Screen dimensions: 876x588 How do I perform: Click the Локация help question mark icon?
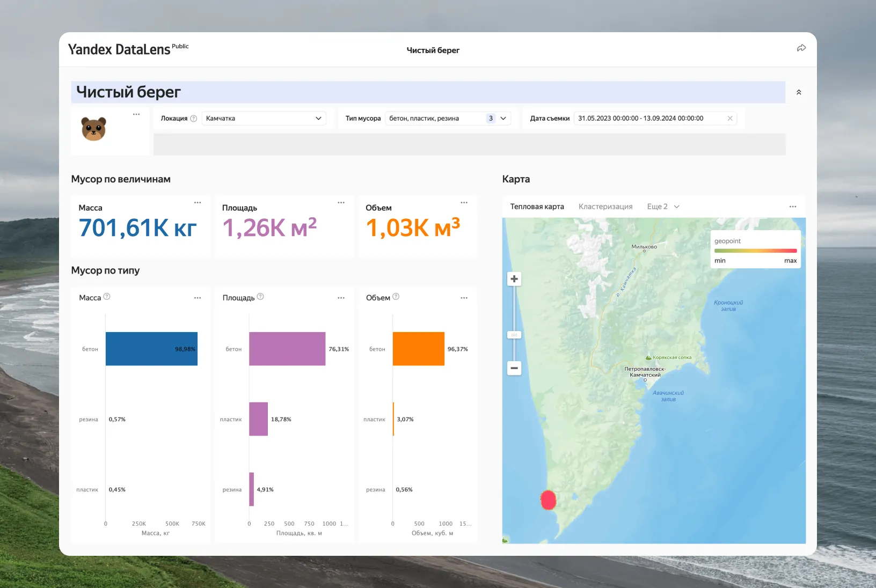[x=194, y=119]
